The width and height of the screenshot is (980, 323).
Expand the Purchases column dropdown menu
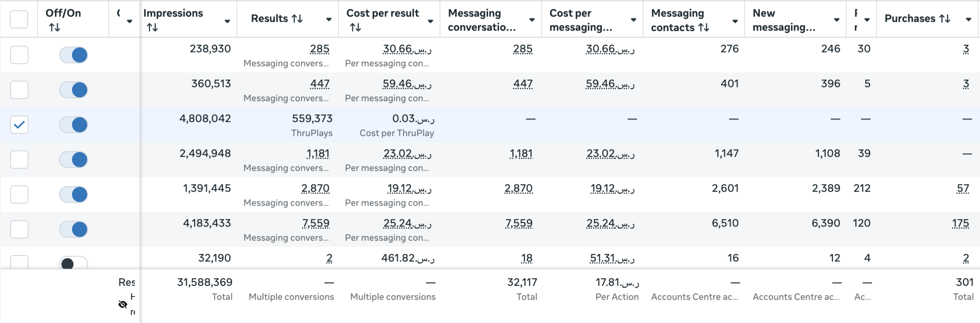pyautogui.click(x=968, y=20)
